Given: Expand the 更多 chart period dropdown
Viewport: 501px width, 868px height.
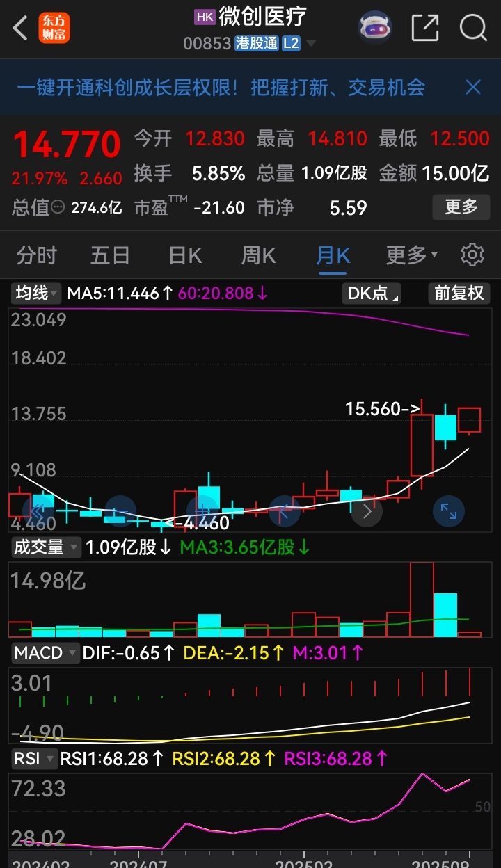Looking at the screenshot, I should pyautogui.click(x=412, y=255).
